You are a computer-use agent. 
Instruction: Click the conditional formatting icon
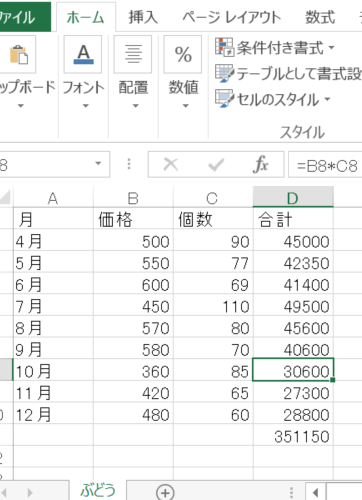click(224, 47)
